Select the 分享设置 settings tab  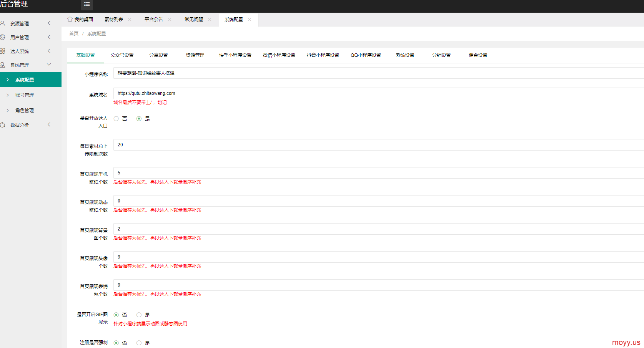click(x=158, y=55)
